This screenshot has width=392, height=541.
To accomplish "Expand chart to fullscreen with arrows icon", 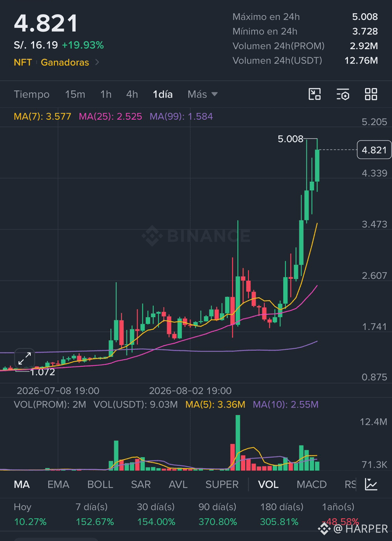I will (25, 358).
